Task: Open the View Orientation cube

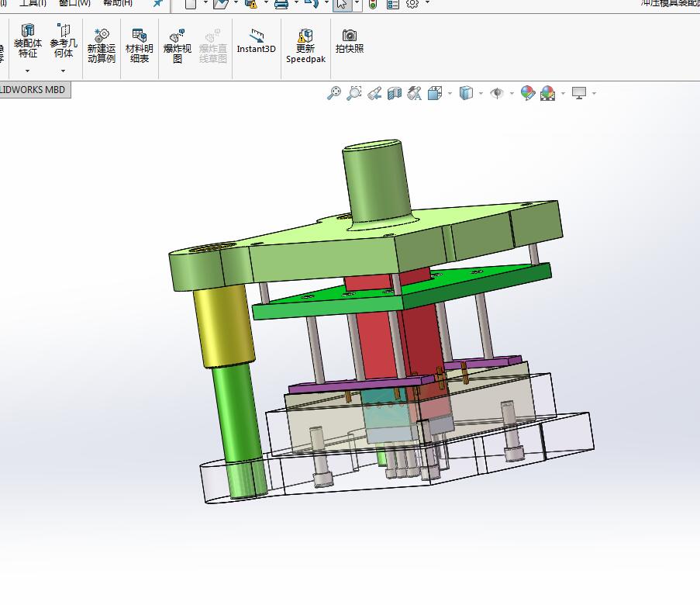Action: (x=435, y=93)
